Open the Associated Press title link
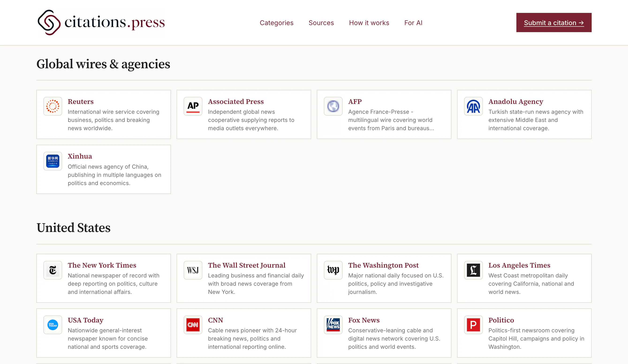 pos(236,102)
